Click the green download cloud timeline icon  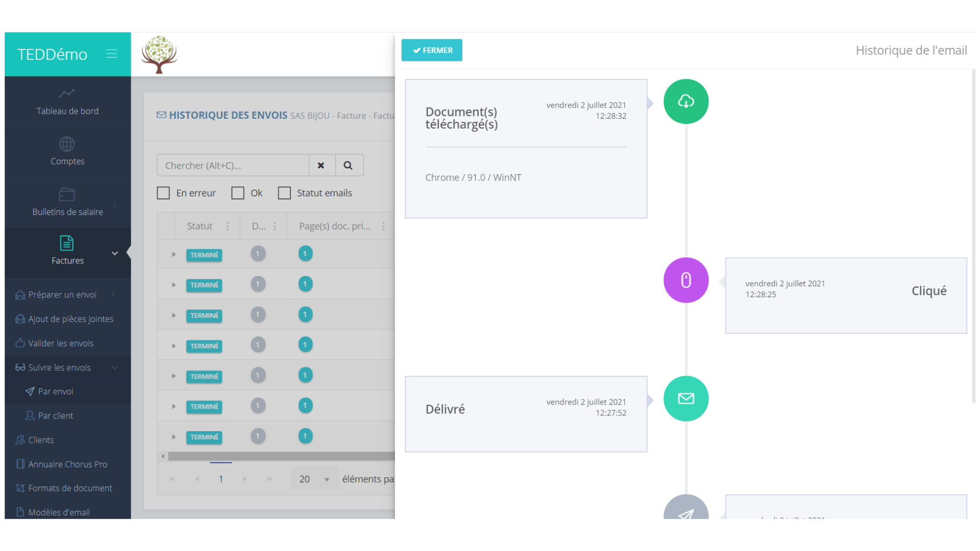pos(686,101)
